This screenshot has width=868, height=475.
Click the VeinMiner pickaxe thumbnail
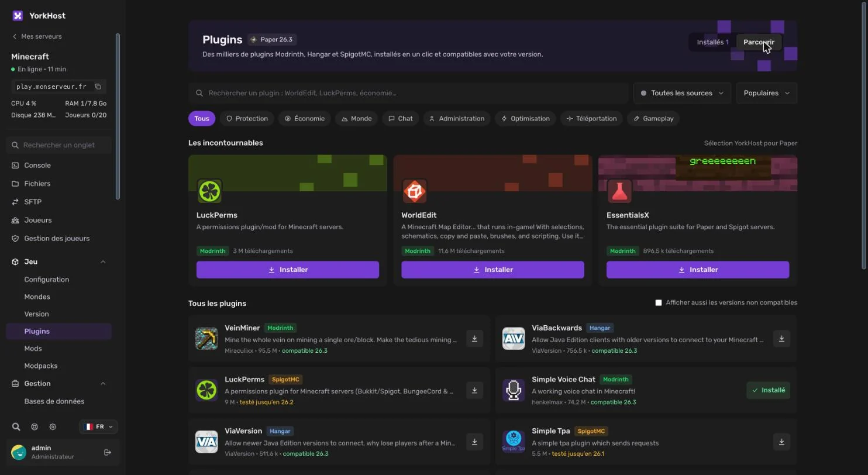(206, 339)
